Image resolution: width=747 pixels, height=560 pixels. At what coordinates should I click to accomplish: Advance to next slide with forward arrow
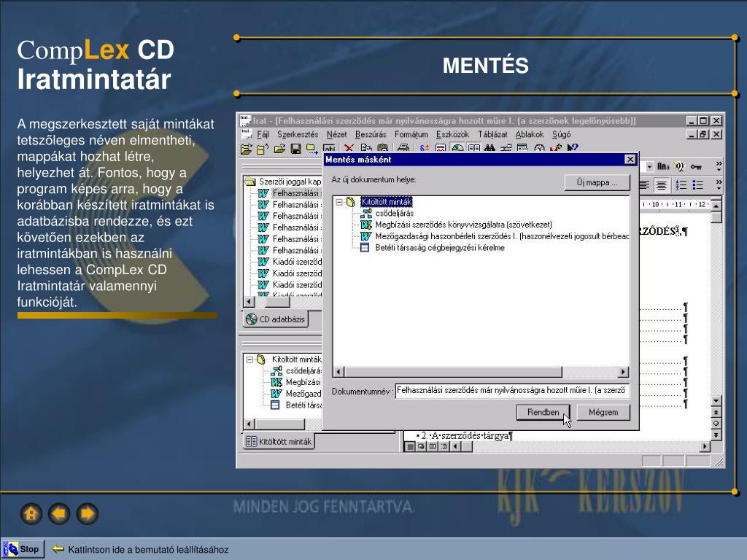(x=88, y=514)
